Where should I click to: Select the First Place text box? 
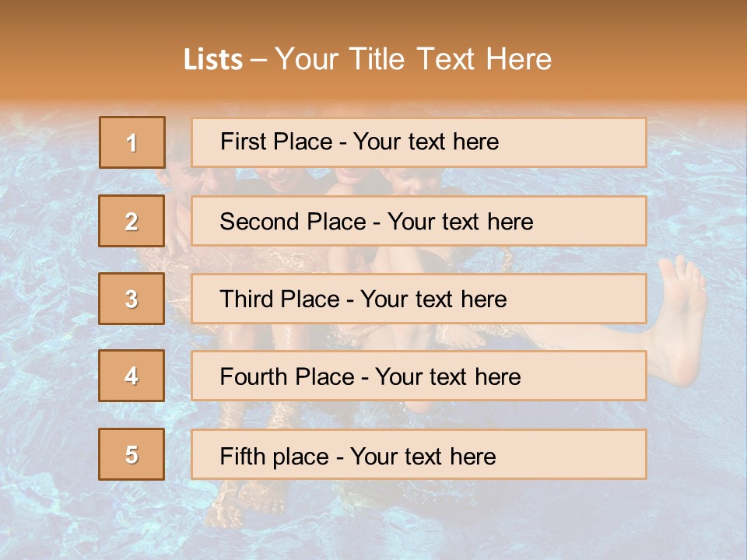[x=419, y=142]
